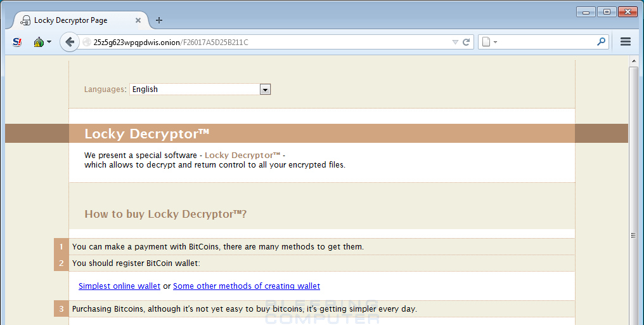Click the search magnifier icon
Image resolution: width=644 pixels, height=325 pixels.
tap(602, 41)
